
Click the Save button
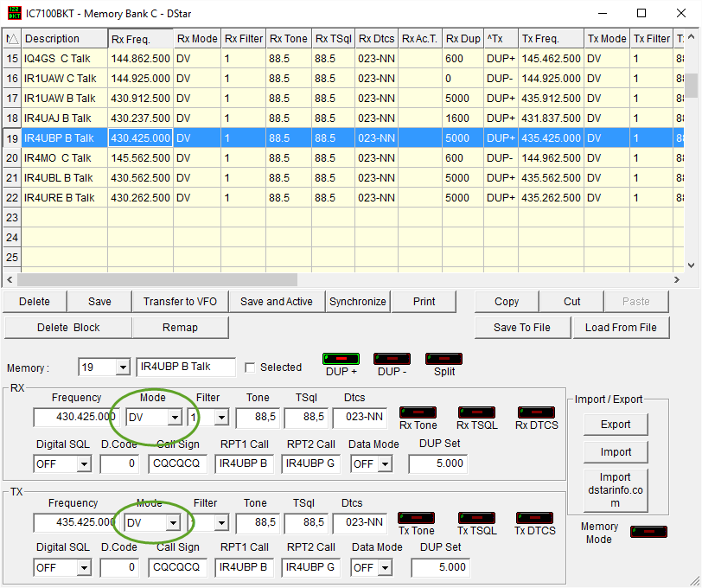(x=99, y=302)
